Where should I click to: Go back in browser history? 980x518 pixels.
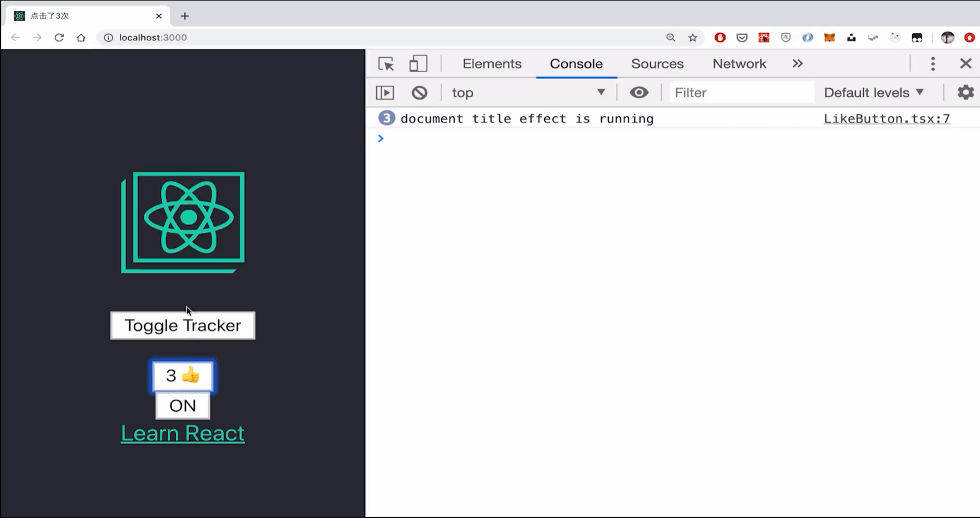coord(16,37)
